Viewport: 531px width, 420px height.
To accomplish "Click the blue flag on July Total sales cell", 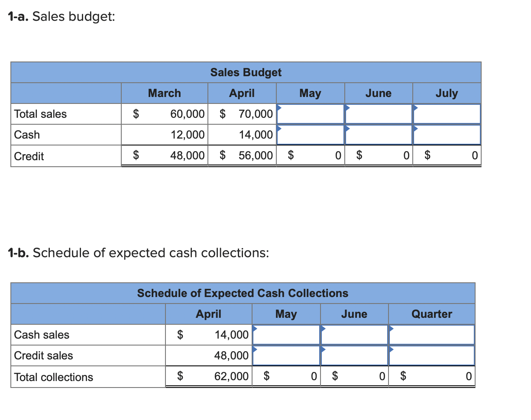I will click(415, 108).
